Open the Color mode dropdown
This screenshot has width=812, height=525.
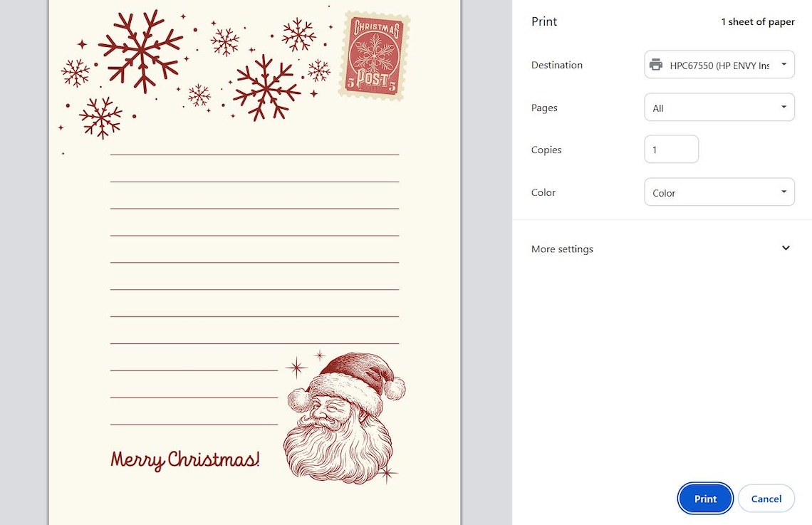[719, 192]
